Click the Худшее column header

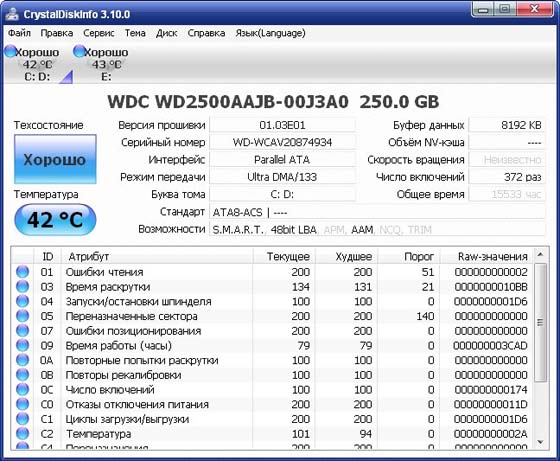[346, 256]
